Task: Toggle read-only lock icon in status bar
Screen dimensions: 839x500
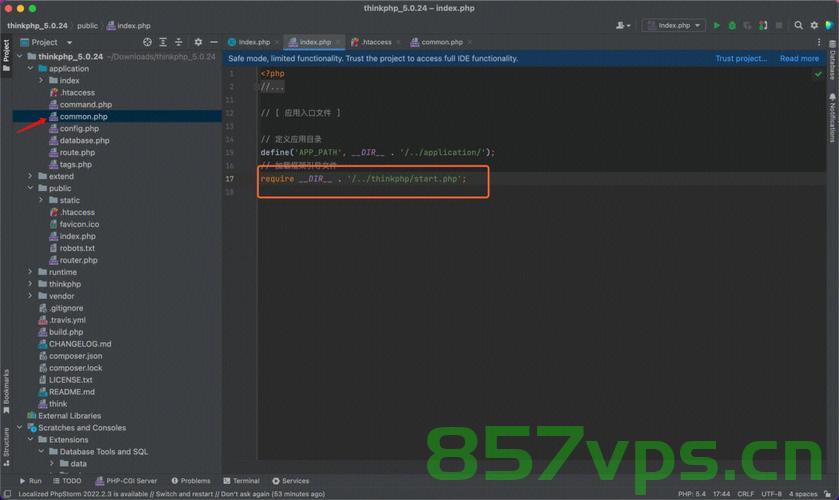Action: (x=828, y=494)
